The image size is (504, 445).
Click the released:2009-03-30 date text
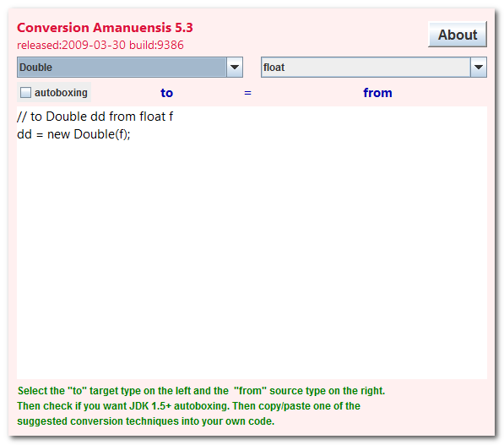[71, 45]
